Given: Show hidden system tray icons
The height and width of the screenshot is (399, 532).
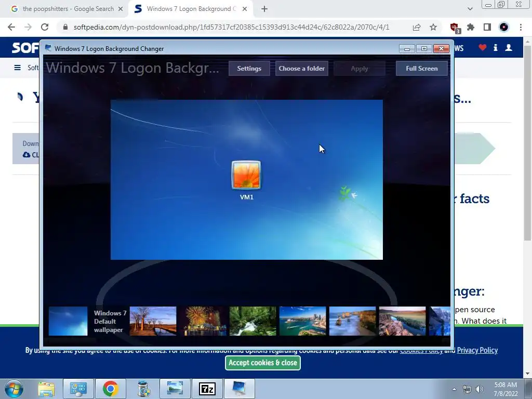Looking at the screenshot, I should coord(454,389).
